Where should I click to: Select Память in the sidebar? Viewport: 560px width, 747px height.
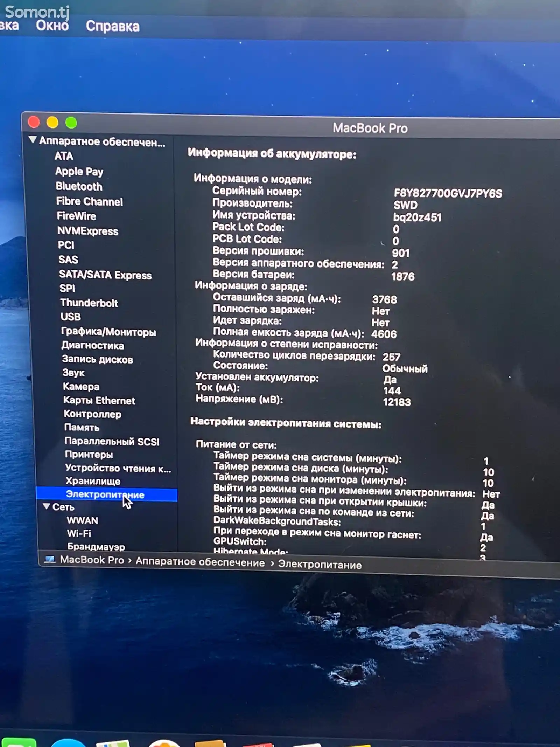coord(82,428)
